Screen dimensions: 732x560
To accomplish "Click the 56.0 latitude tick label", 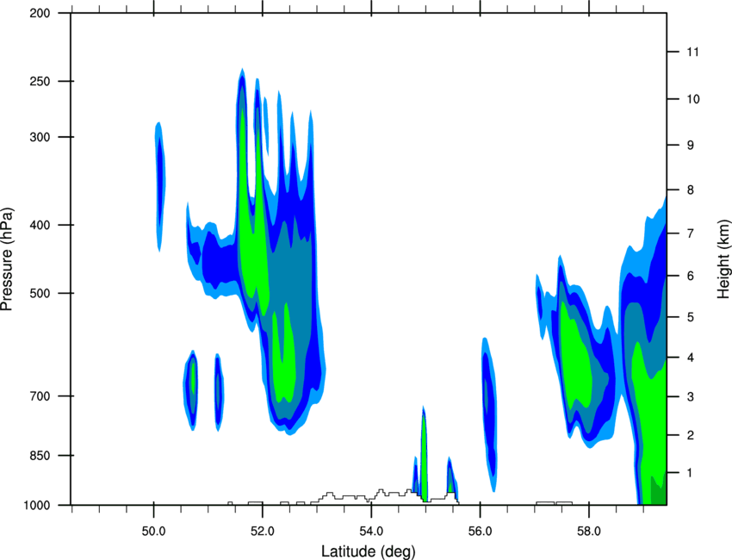I will click(x=480, y=532).
